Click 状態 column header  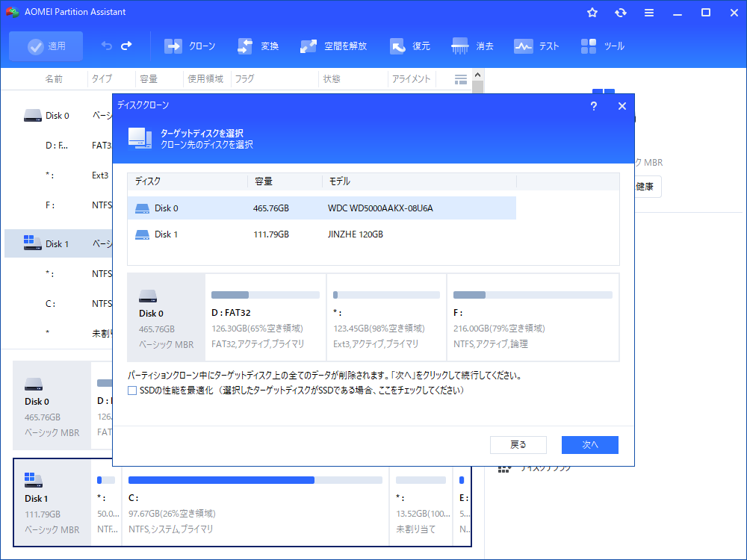(332, 79)
